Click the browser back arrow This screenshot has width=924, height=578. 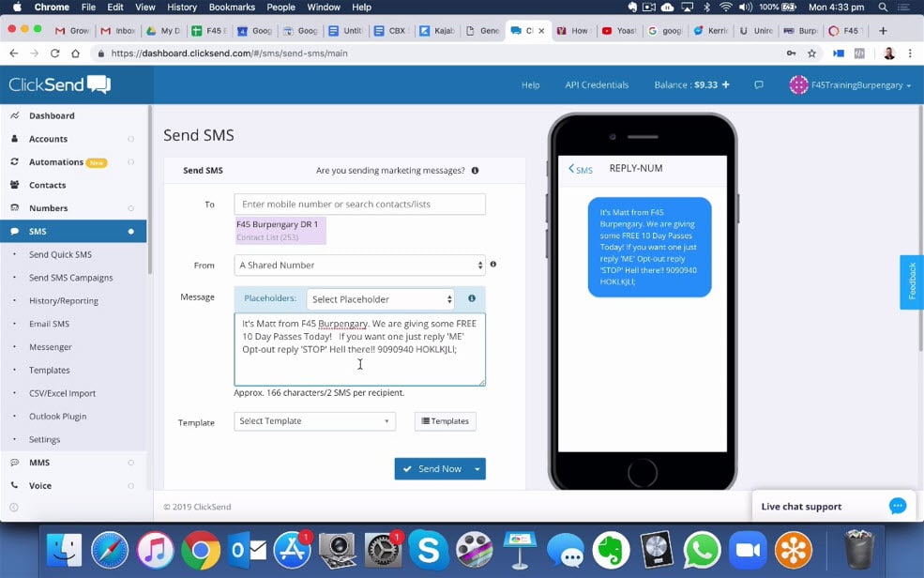tap(13, 53)
